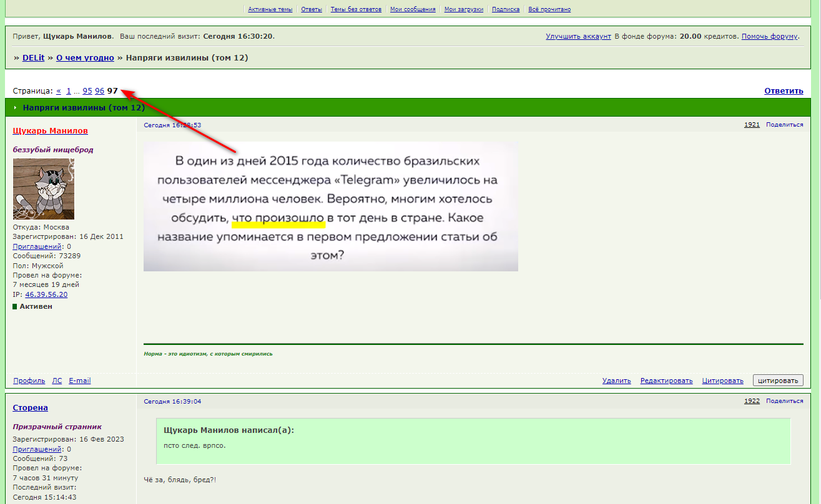This screenshot has width=821, height=504.
Task: Click the Призрачный странник user title
Action: [57, 427]
